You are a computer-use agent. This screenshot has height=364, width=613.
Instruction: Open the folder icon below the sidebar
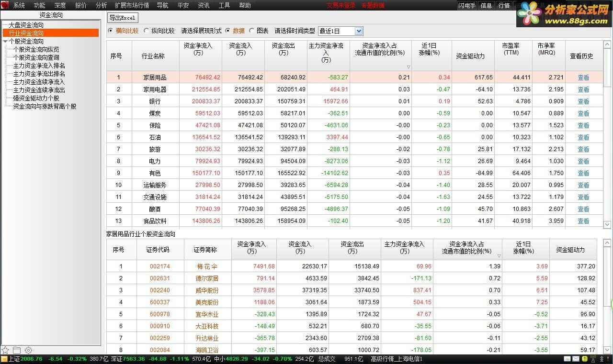(17, 350)
